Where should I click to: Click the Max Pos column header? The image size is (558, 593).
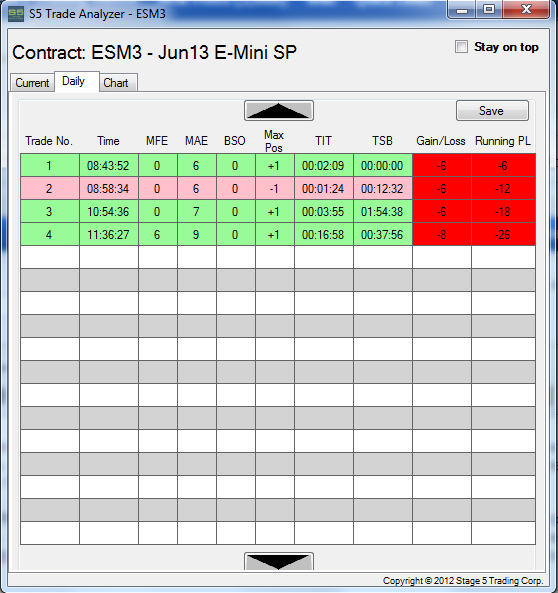click(x=274, y=141)
